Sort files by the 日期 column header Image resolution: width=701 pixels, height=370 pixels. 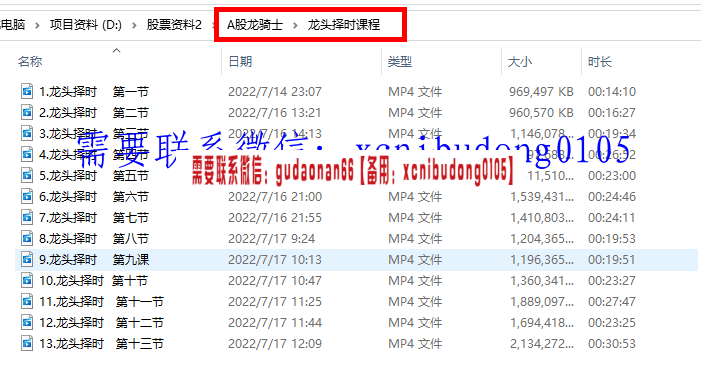[240, 61]
